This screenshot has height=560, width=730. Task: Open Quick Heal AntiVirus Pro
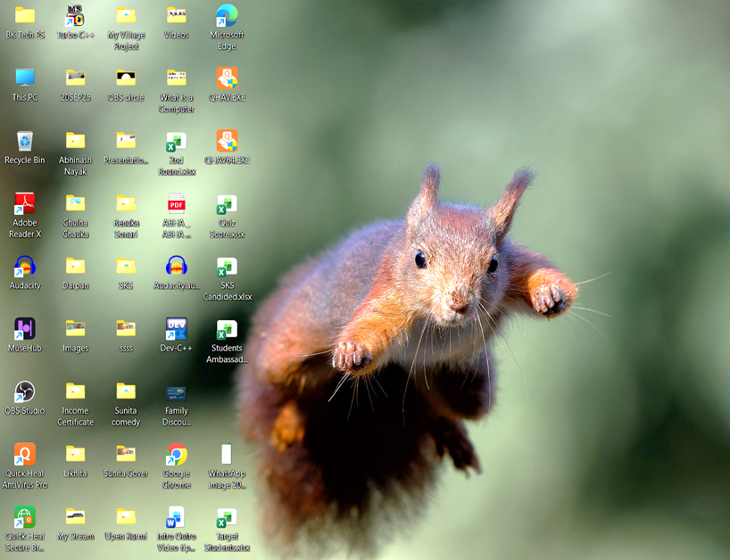(25, 454)
